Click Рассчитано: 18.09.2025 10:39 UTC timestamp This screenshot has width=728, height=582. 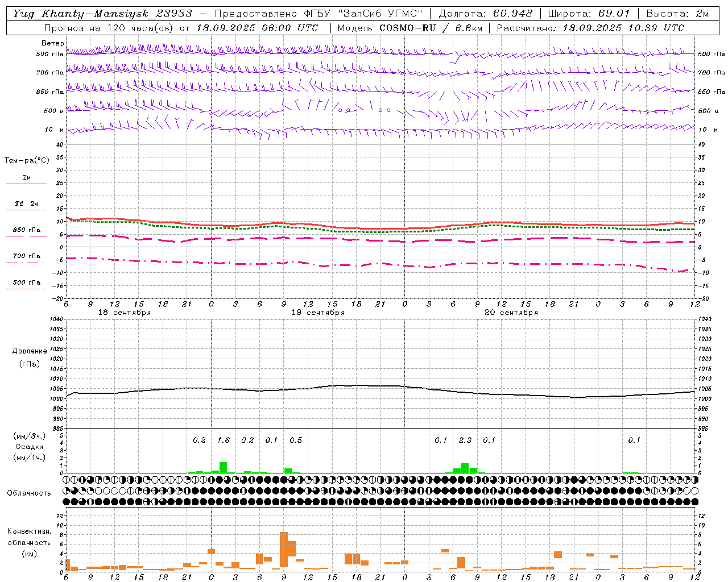(590, 28)
